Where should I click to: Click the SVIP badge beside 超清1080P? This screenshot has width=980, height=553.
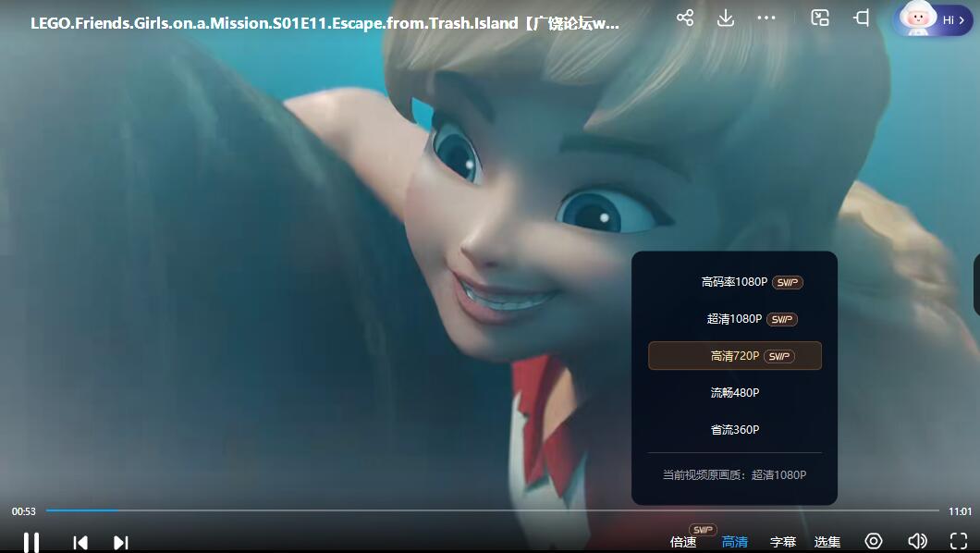[782, 319]
